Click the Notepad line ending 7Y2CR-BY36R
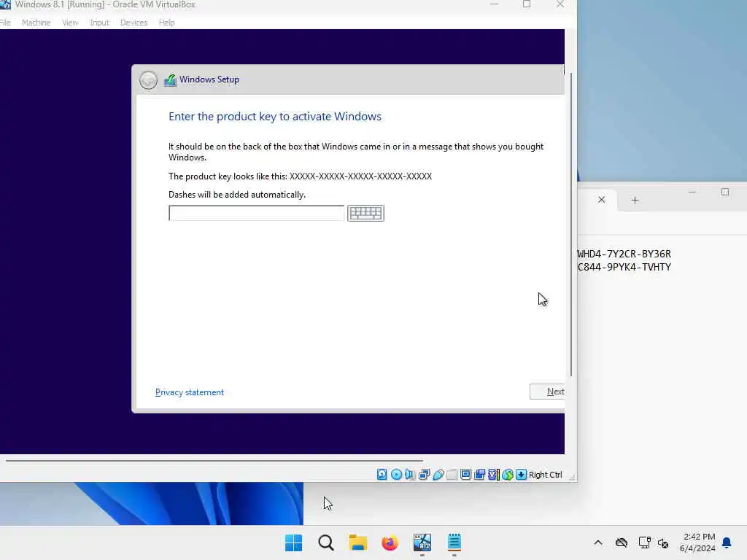 click(x=624, y=254)
